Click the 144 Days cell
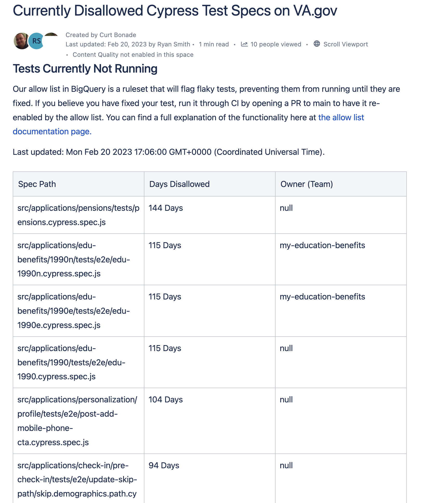The height and width of the screenshot is (503, 448). click(166, 208)
